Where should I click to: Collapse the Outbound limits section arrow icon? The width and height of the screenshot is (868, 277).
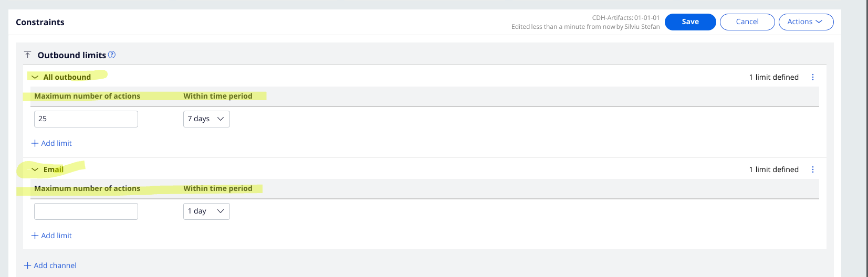click(28, 55)
